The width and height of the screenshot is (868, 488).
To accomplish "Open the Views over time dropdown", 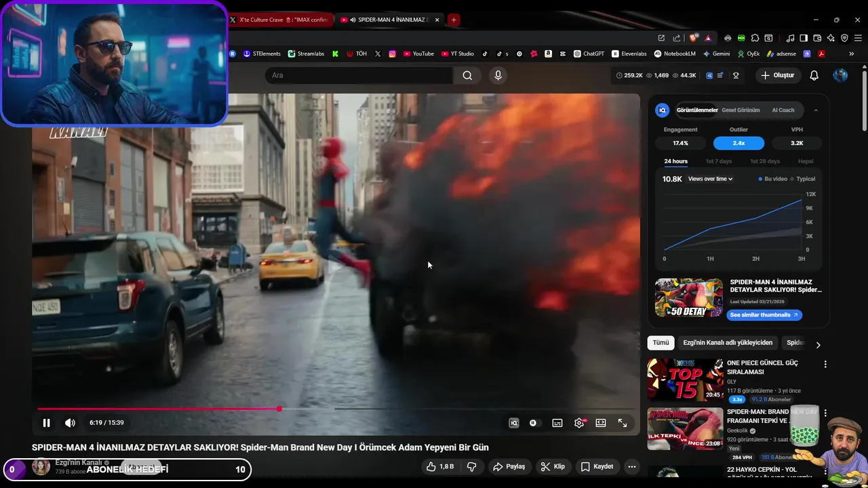I will coord(711,179).
